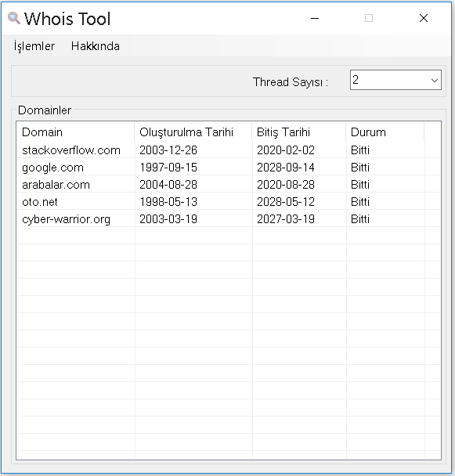Open the Hakkında menu

click(x=96, y=46)
